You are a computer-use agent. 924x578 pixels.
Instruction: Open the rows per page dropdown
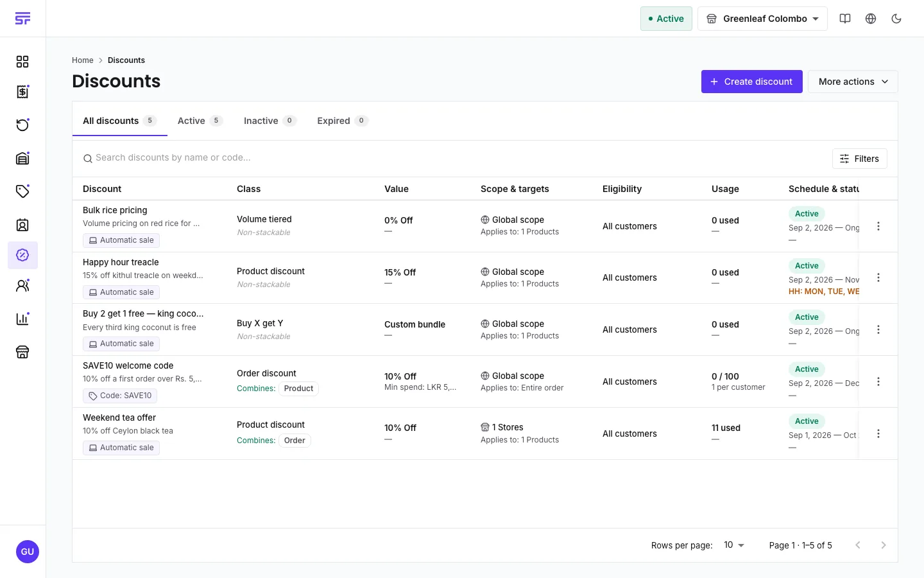733,545
